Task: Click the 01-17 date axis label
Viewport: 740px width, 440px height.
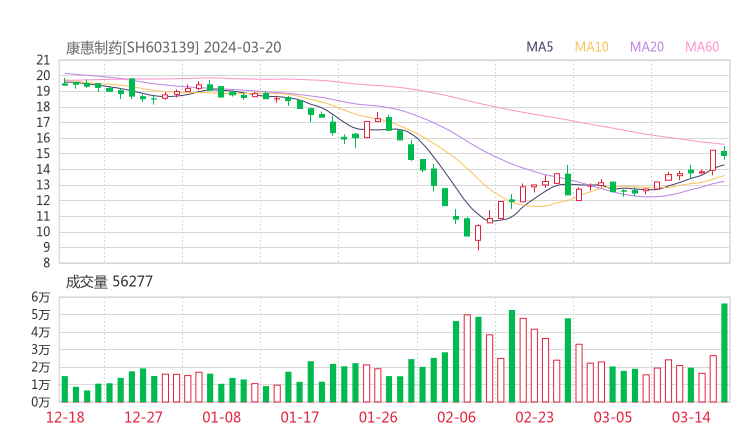Action: (x=300, y=417)
